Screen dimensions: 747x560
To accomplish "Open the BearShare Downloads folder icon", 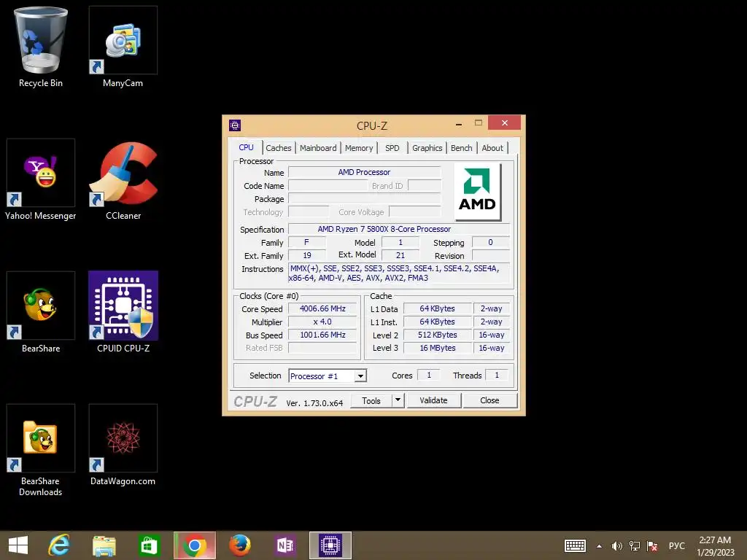I will (x=41, y=450).
